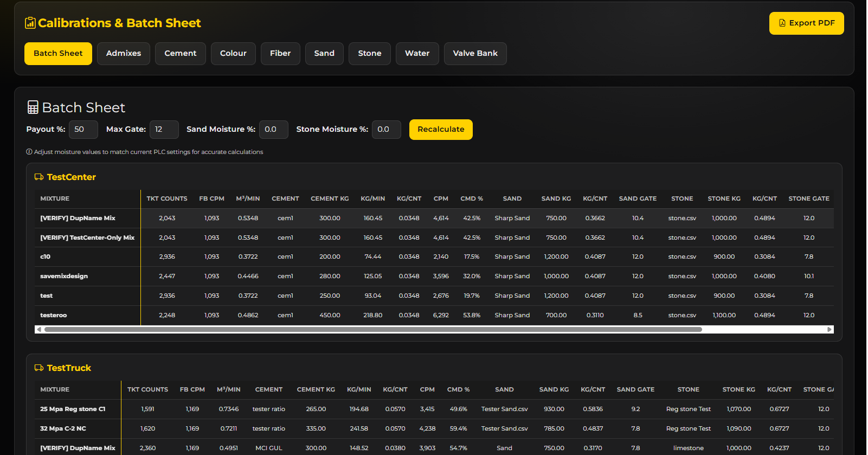
Task: Click 'MCI GUL' cement in TestTruck table
Action: click(x=269, y=448)
